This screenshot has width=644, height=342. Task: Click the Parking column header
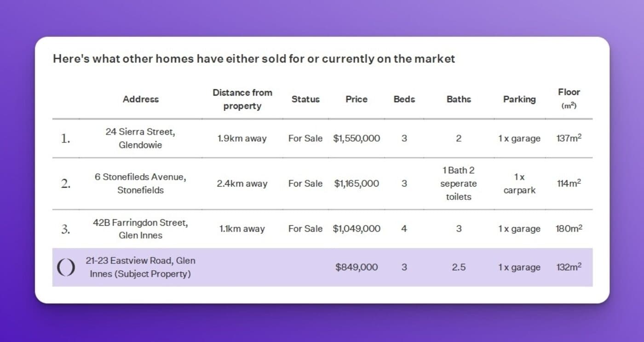coord(519,99)
